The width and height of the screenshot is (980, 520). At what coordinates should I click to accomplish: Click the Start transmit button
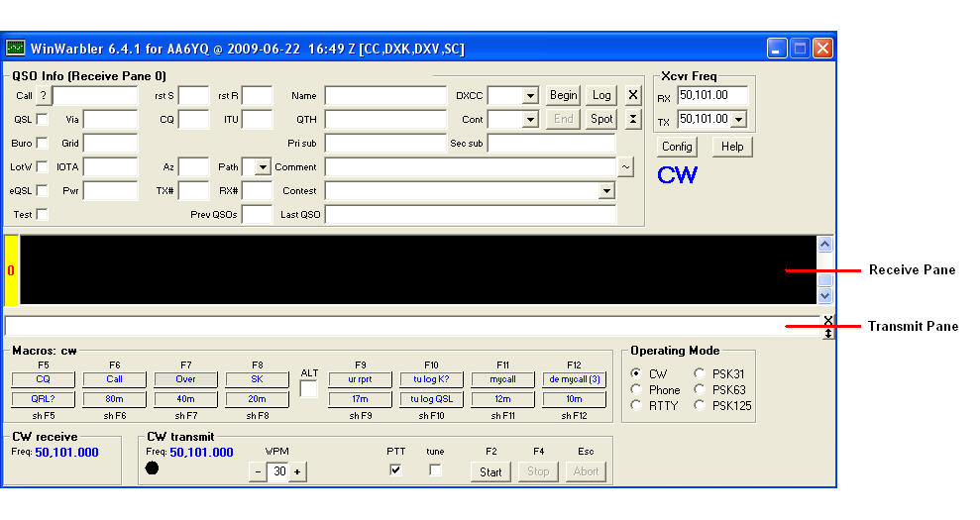click(x=490, y=471)
